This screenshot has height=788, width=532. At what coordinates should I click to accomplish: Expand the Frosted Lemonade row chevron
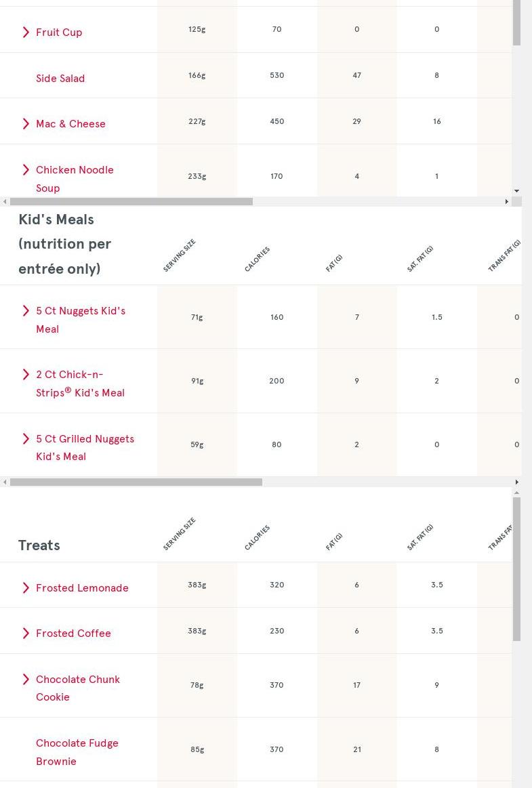coord(26,588)
